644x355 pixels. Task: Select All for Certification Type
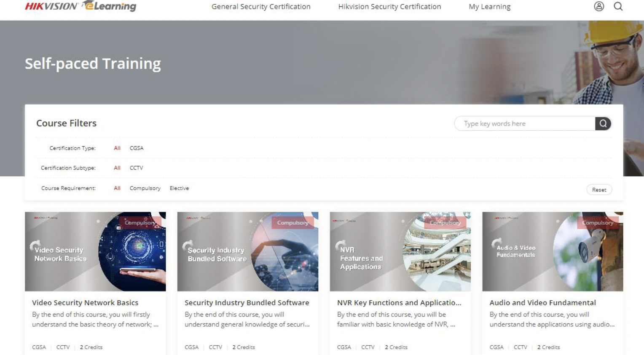117,148
